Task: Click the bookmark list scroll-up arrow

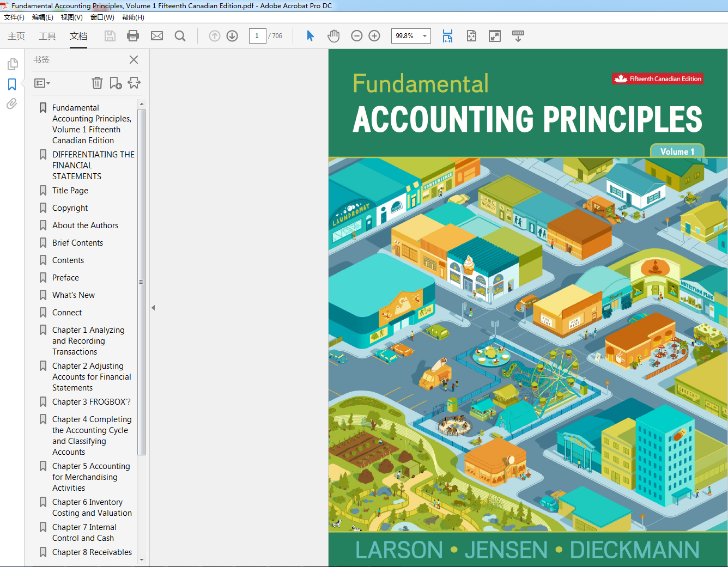Action: [142, 104]
